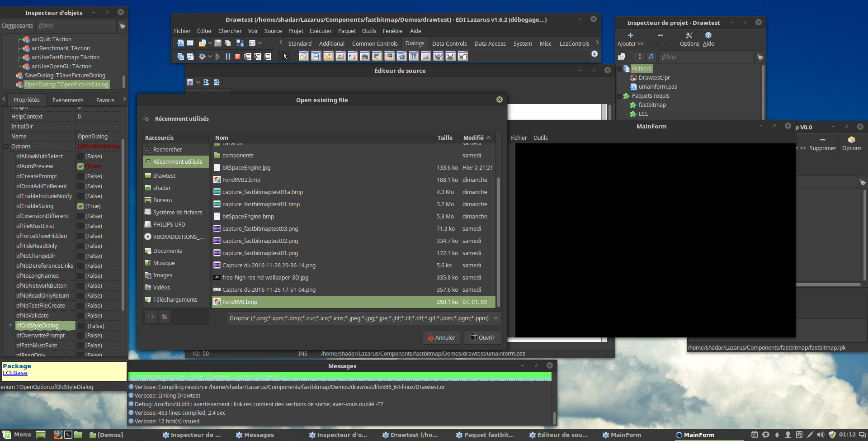Screen dimensions: 868x441
Task: Uncheck the ofAutoPreview option
Action: (x=80, y=166)
